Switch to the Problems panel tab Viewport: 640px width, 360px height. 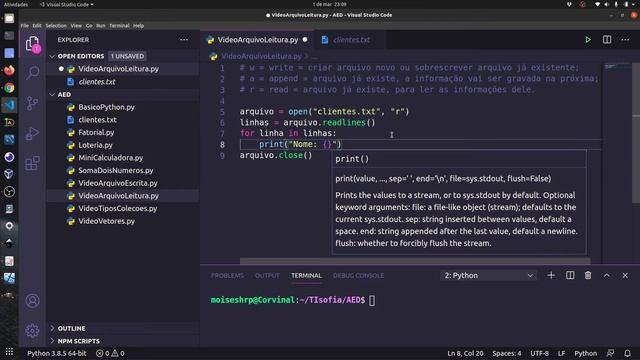coord(227,276)
